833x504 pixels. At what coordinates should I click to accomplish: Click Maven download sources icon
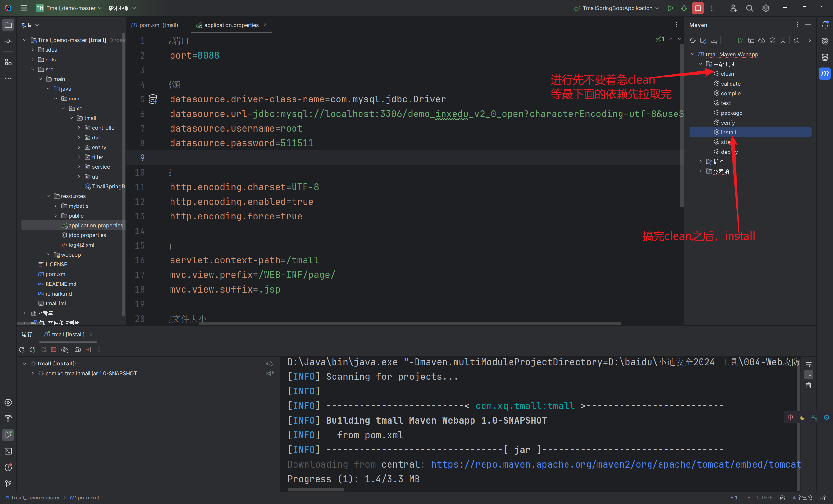coord(714,41)
